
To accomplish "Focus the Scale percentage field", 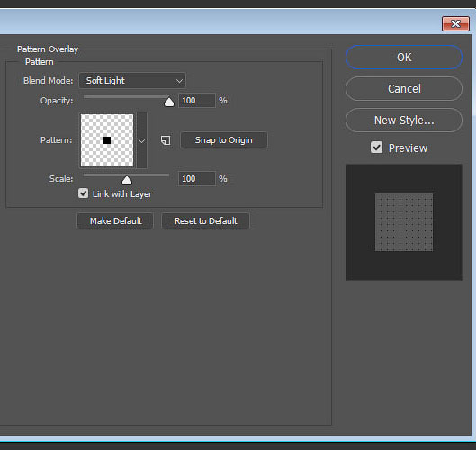I will (x=197, y=179).
